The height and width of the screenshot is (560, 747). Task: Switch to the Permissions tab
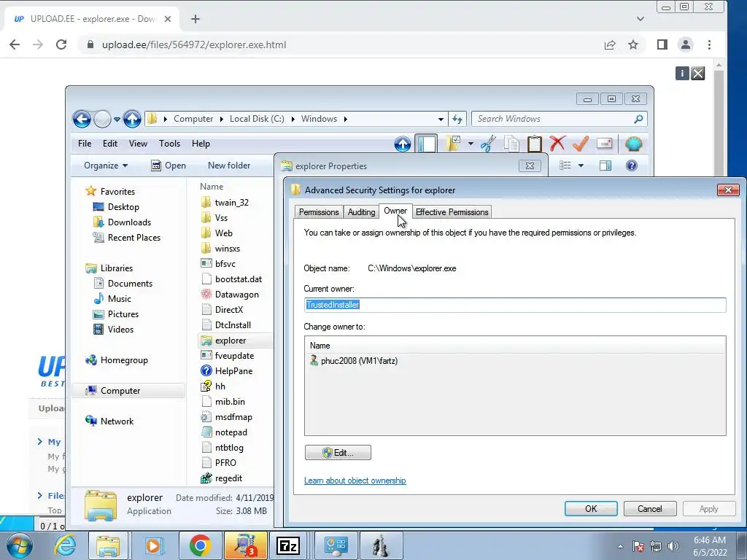[x=319, y=212]
